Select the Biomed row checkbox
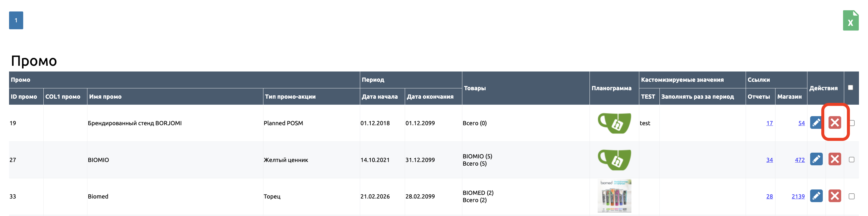 [x=851, y=196]
